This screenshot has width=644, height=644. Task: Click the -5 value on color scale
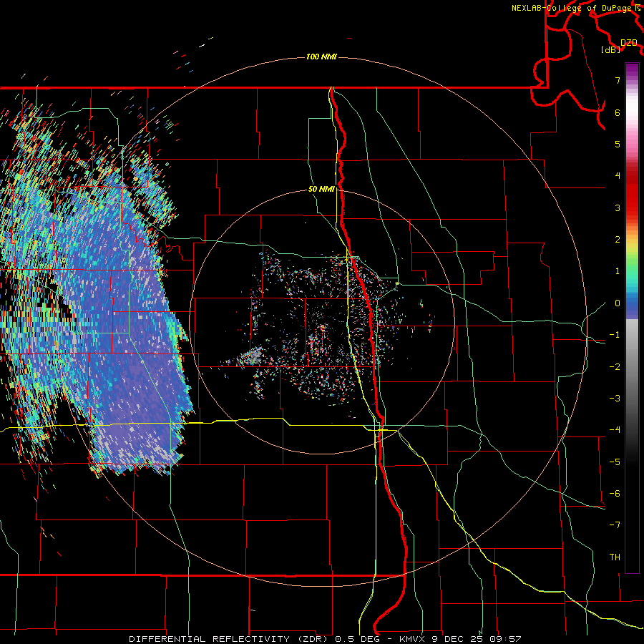tap(615, 462)
